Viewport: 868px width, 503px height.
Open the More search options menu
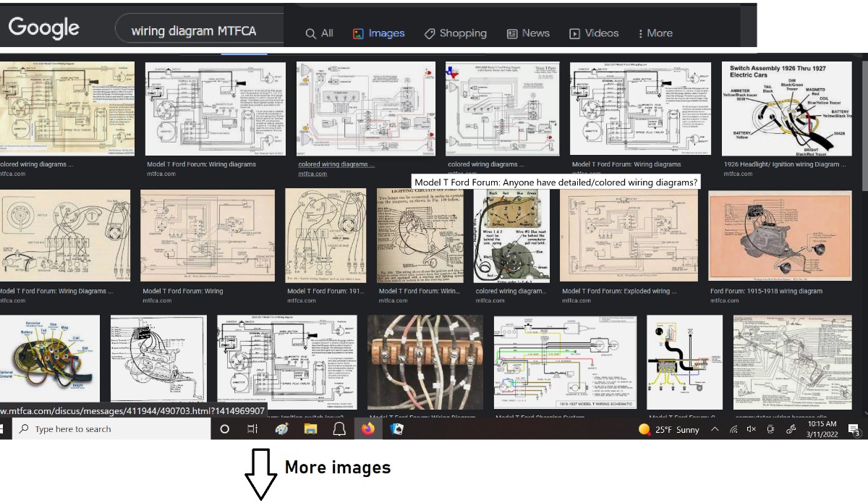click(655, 33)
